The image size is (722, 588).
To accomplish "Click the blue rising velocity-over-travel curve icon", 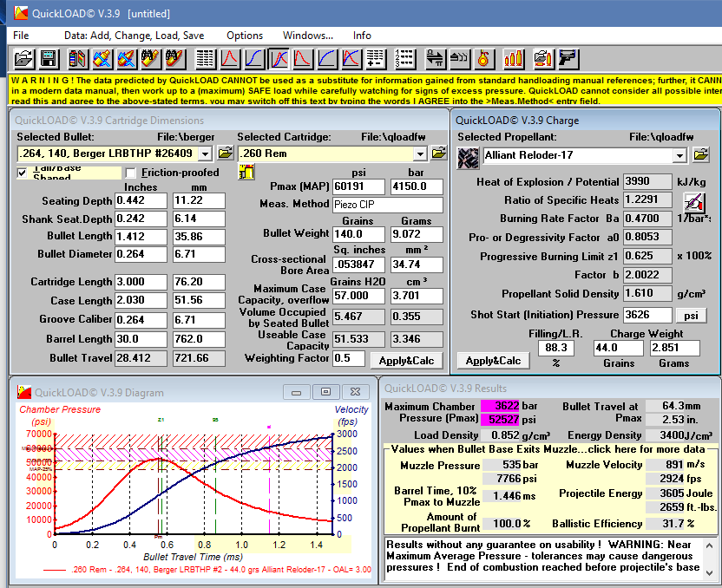I will [327, 58].
